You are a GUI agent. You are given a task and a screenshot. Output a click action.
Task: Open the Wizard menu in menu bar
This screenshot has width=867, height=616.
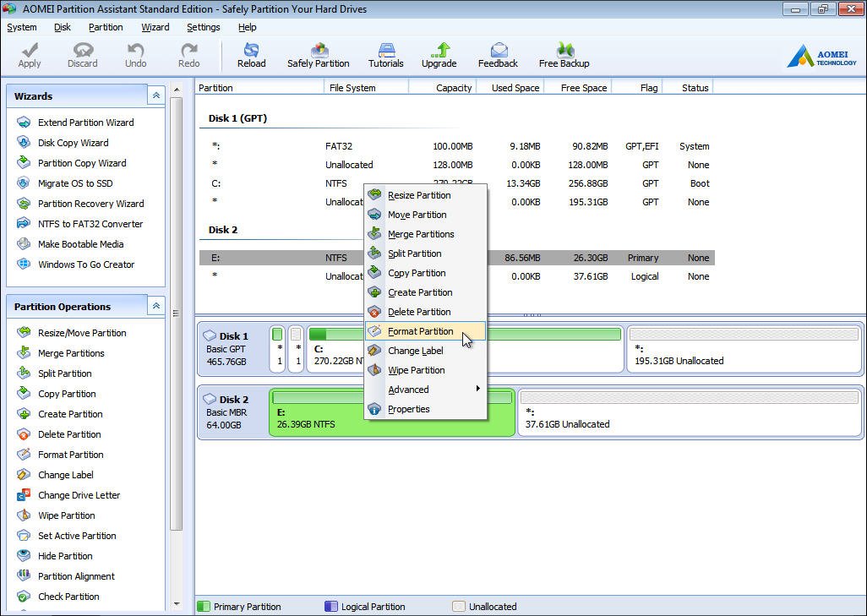click(x=155, y=27)
